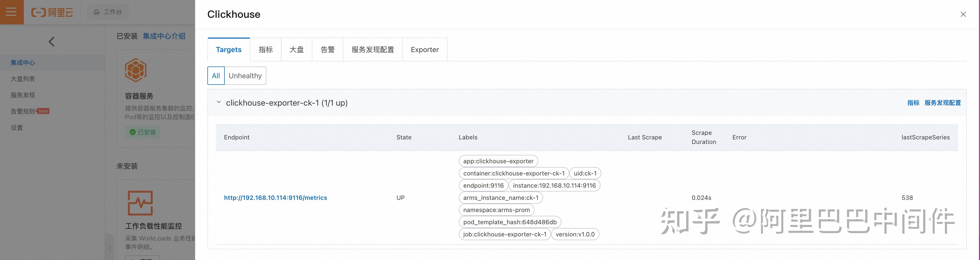Open 告警规则 in the sidebar

coord(23,111)
